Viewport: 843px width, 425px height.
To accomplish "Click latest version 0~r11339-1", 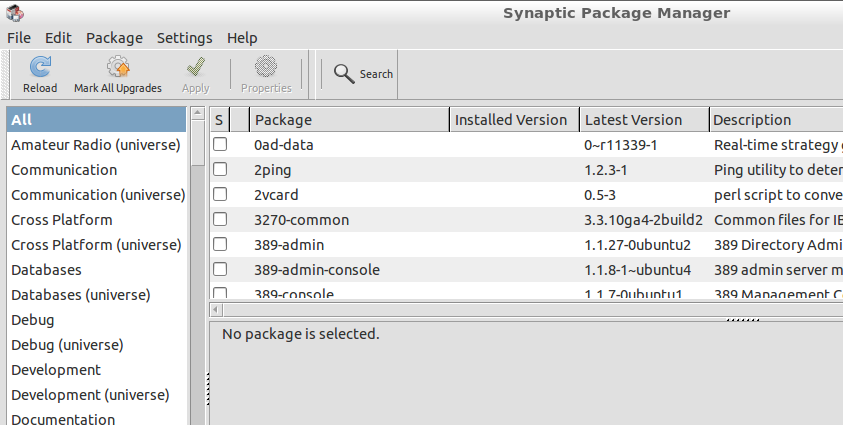I will pos(620,145).
